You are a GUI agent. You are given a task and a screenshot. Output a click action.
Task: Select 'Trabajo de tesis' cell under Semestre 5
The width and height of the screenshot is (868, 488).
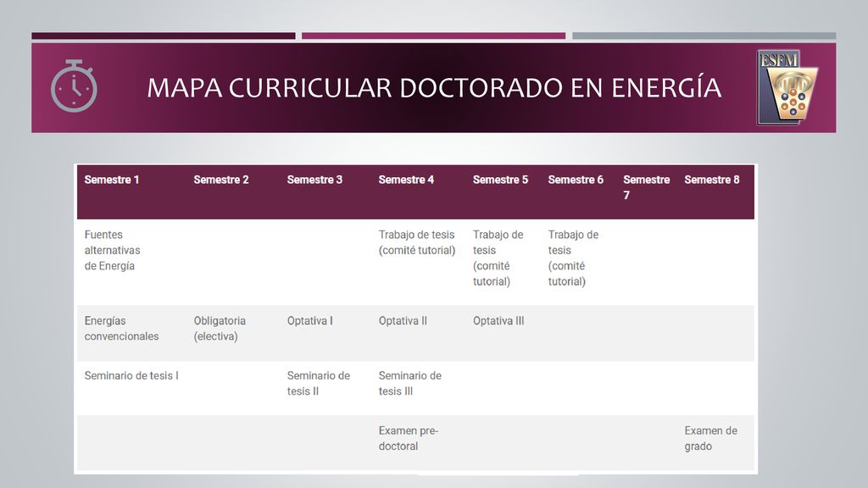pyautogui.click(x=498, y=258)
